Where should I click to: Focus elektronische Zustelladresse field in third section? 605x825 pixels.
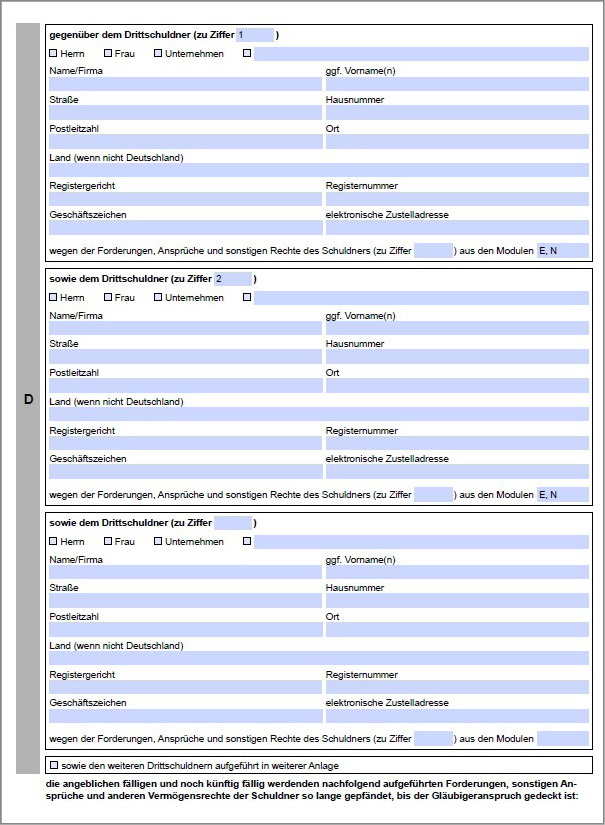(457, 716)
